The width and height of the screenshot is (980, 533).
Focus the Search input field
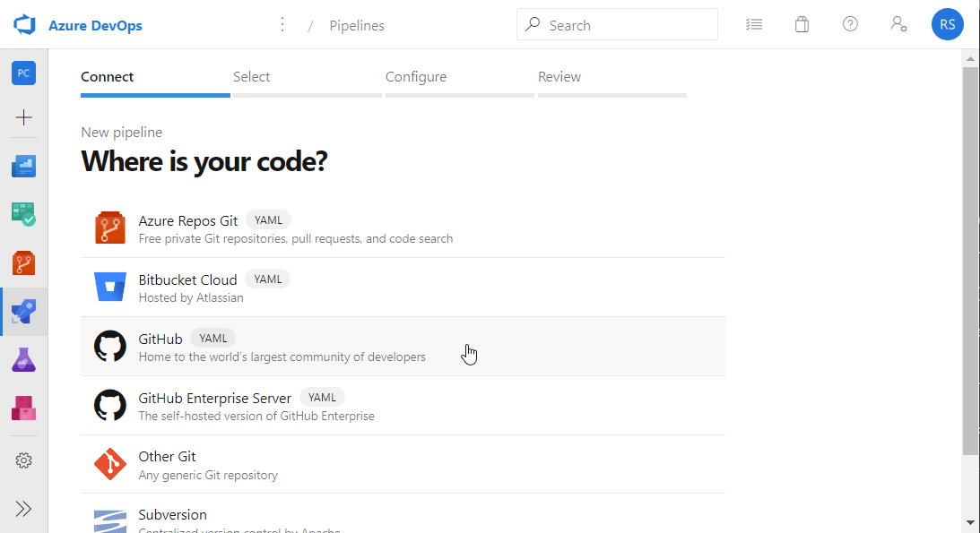(x=618, y=24)
